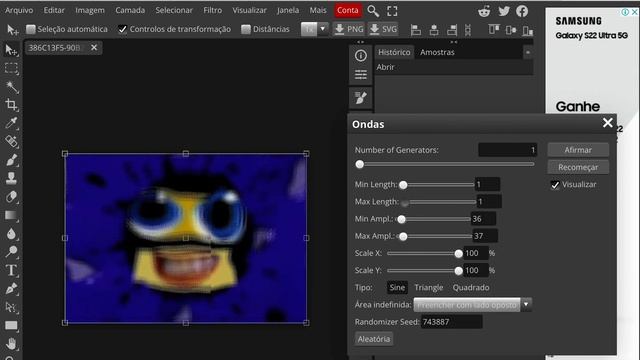Viewport: 640px width, 360px height.
Task: Select the Eyedropper tool
Action: [x=11, y=123]
